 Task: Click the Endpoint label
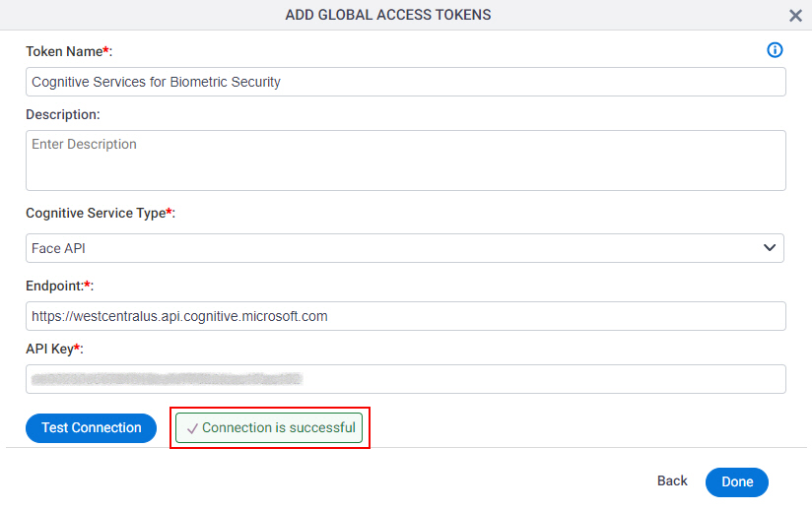point(59,286)
